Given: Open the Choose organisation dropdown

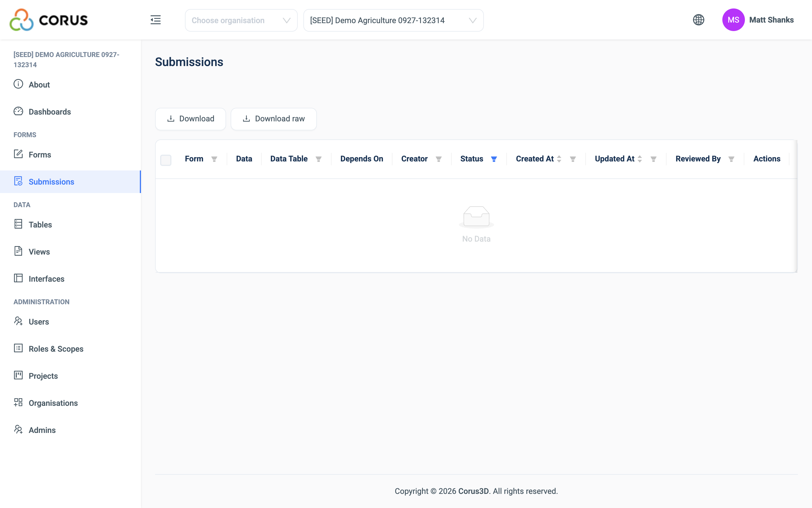Looking at the screenshot, I should pos(241,20).
